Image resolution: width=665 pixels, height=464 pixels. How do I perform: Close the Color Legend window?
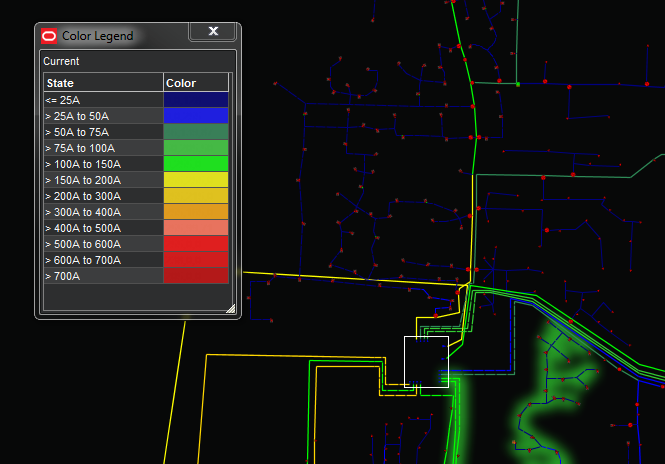212,31
